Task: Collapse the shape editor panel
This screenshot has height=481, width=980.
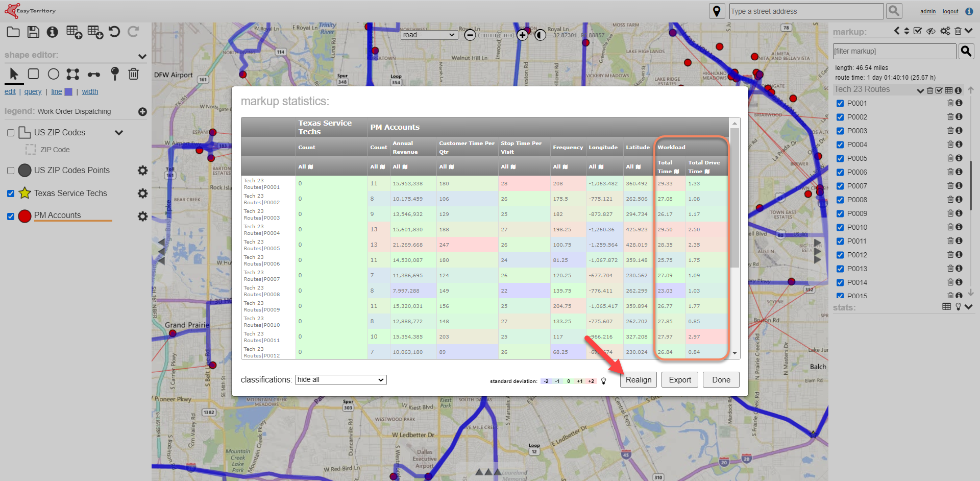Action: (x=142, y=56)
